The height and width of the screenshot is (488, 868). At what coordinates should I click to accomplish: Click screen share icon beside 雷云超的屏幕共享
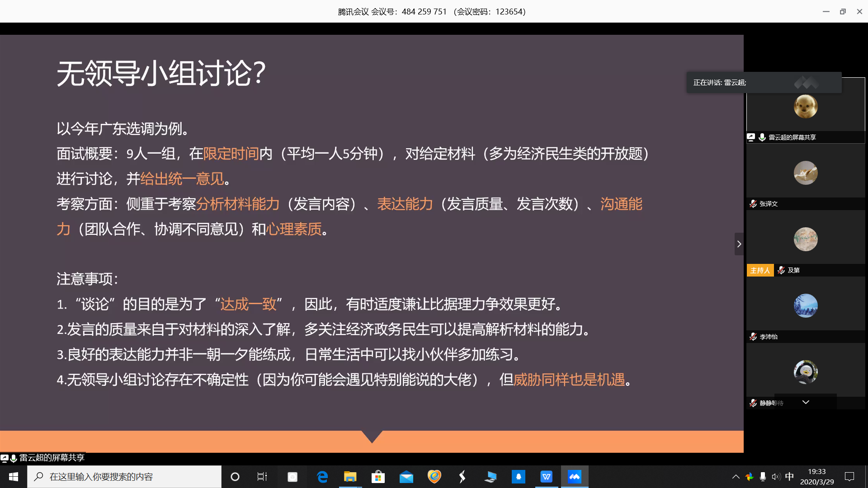pyautogui.click(x=751, y=137)
